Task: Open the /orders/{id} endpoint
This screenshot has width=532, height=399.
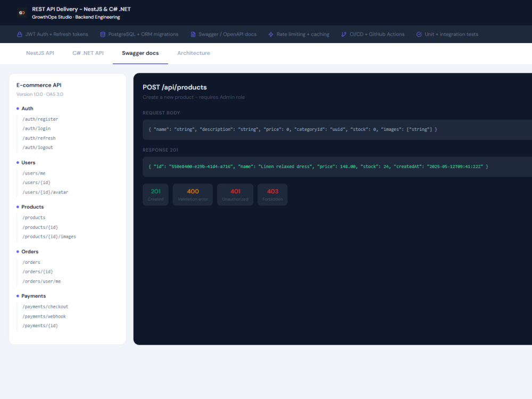Action: coord(37,272)
